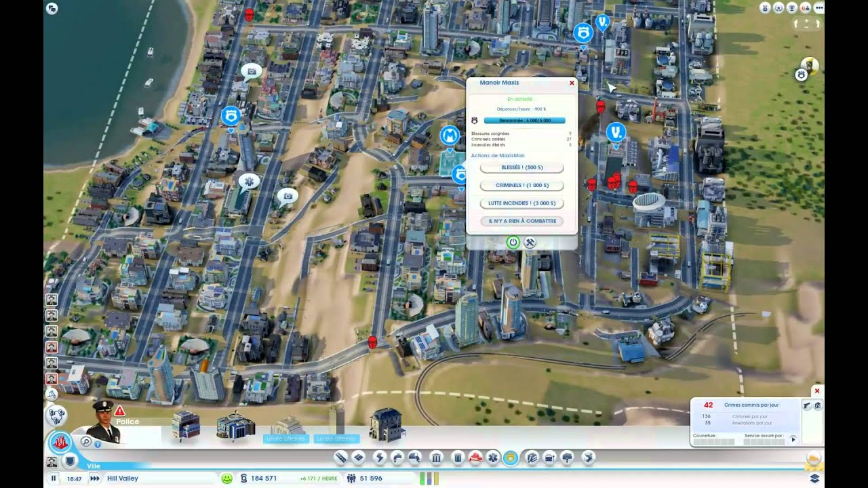Toggle the data layers stack icon bottom right
This screenshot has width=868, height=488.
pyautogui.click(x=814, y=479)
